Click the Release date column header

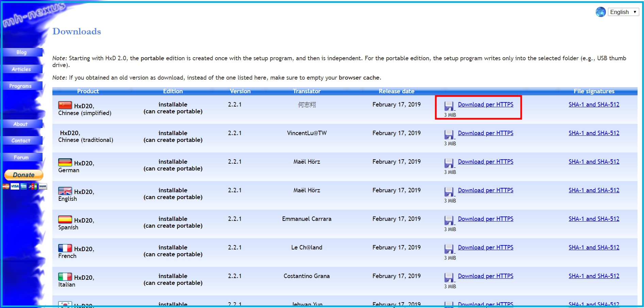[x=397, y=91]
